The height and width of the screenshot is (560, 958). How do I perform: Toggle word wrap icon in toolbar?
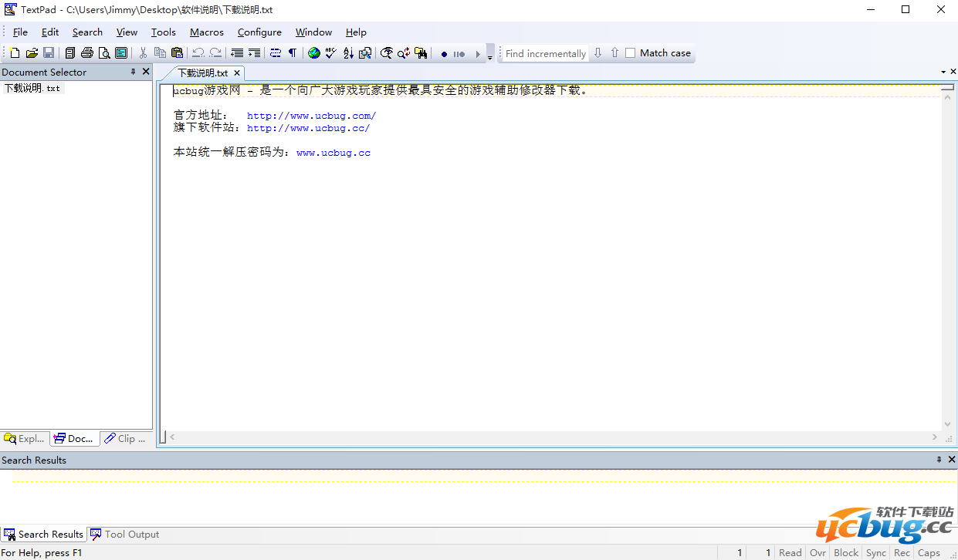[x=276, y=53]
